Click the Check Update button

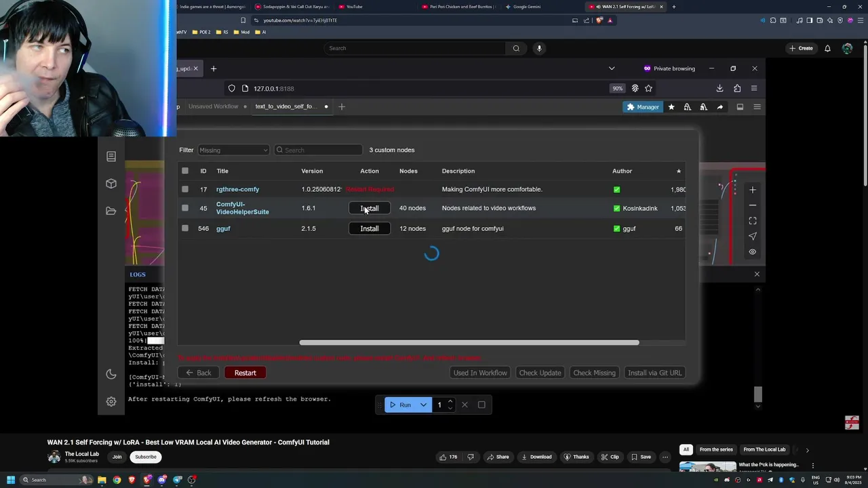[x=540, y=373]
